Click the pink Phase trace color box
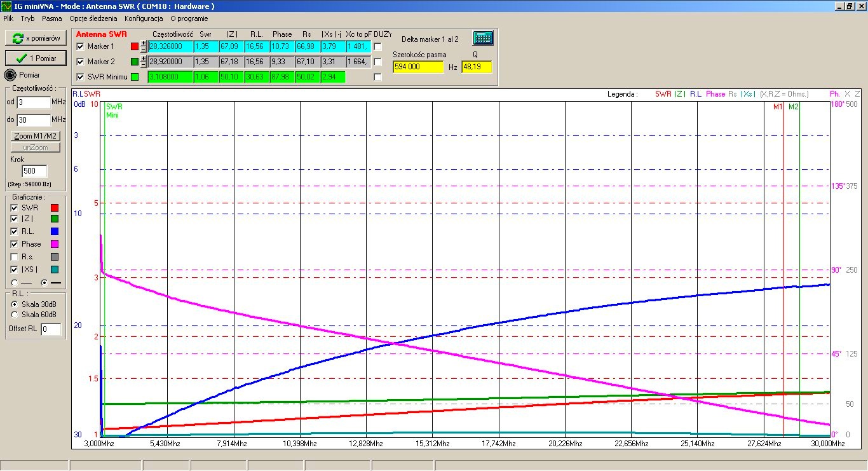868x471 pixels. (x=54, y=244)
